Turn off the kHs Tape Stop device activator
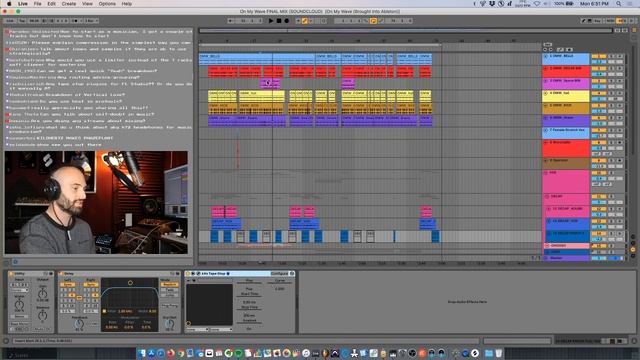The width and height of the screenshot is (640, 360). pyautogui.click(x=188, y=273)
